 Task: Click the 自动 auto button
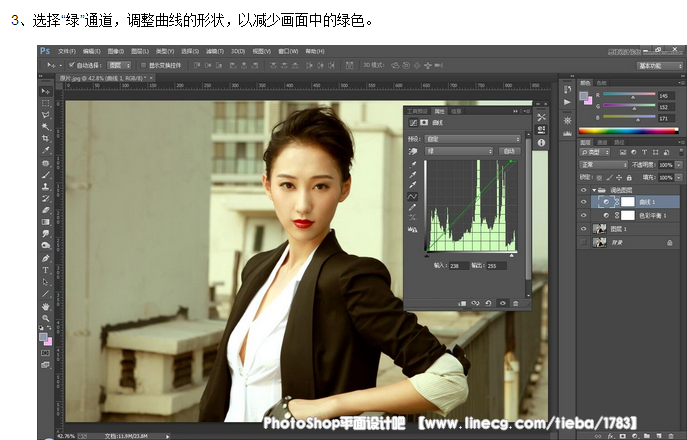[x=509, y=151]
